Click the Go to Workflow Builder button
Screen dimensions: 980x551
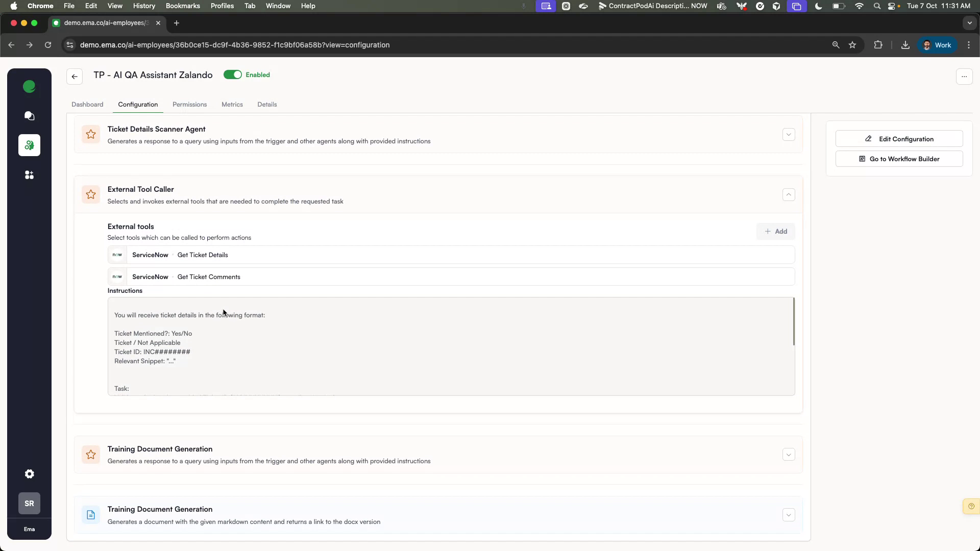tap(898, 159)
